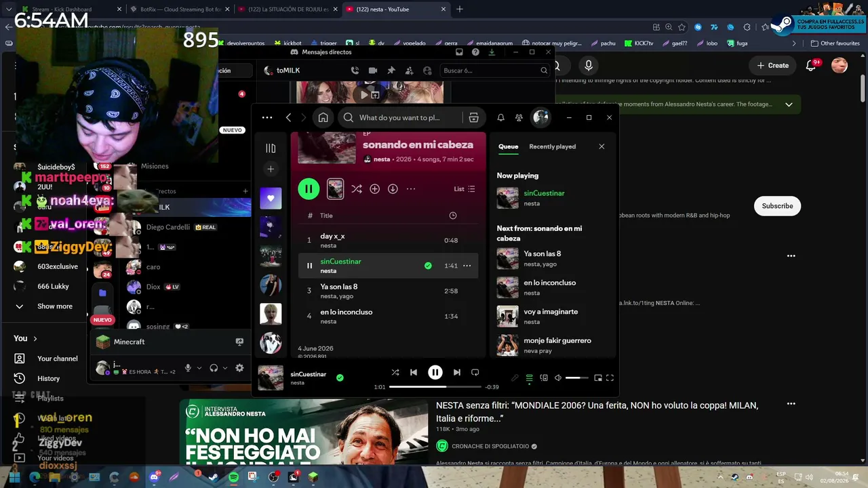Start a Discord voice call with toMILK
This screenshot has height=488, width=868.
[x=355, y=70]
